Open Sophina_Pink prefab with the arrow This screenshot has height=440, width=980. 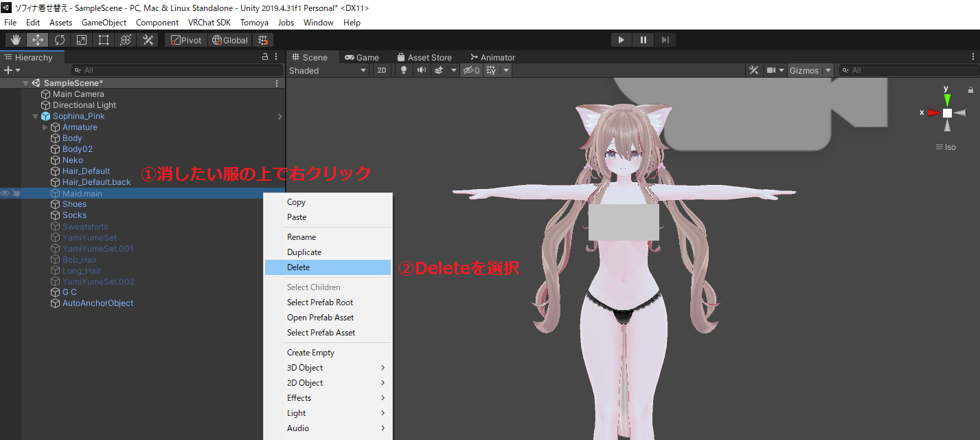tap(280, 116)
